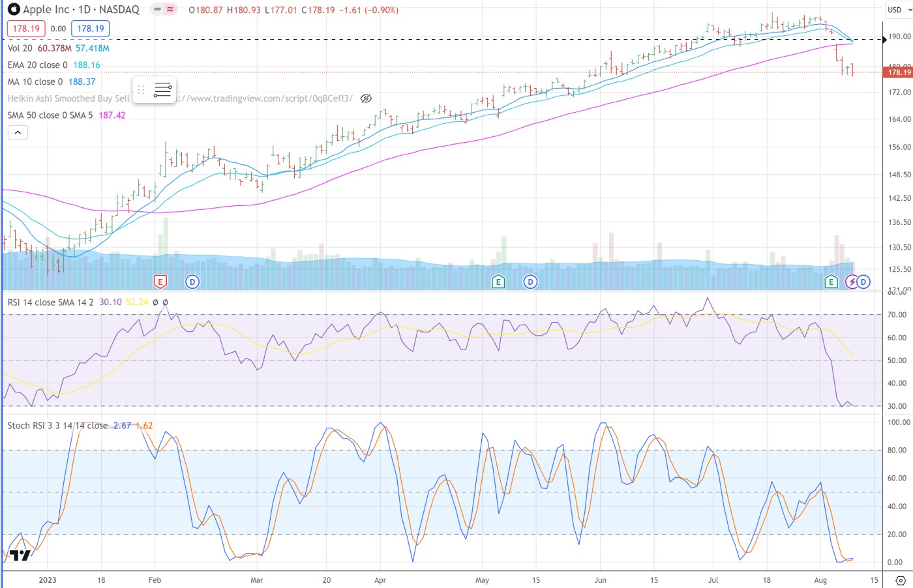Click the 164.00 price axis label
This screenshot has height=588, width=913.
pyautogui.click(x=899, y=119)
